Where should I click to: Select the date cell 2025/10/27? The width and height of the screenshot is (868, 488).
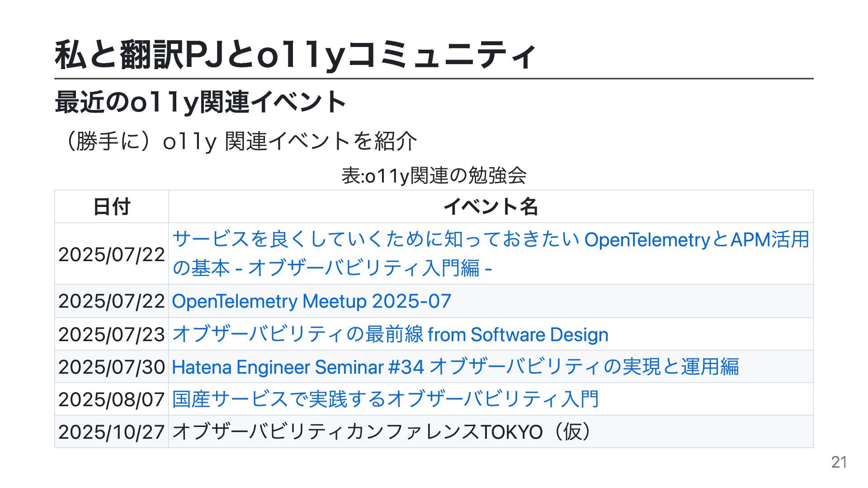(x=112, y=432)
